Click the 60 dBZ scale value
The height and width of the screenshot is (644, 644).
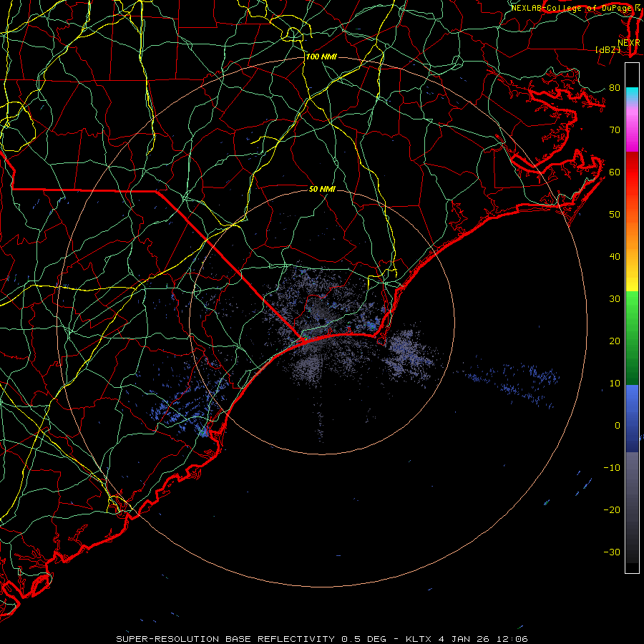[615, 172]
